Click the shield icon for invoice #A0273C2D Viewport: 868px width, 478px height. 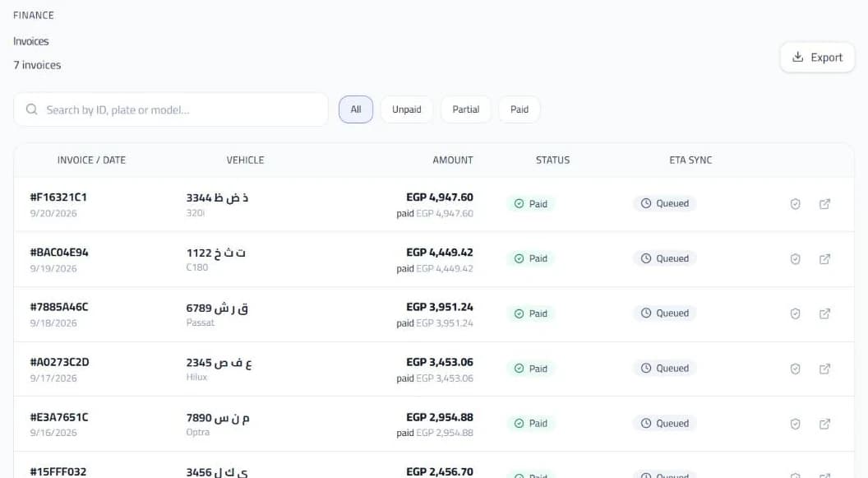(795, 369)
